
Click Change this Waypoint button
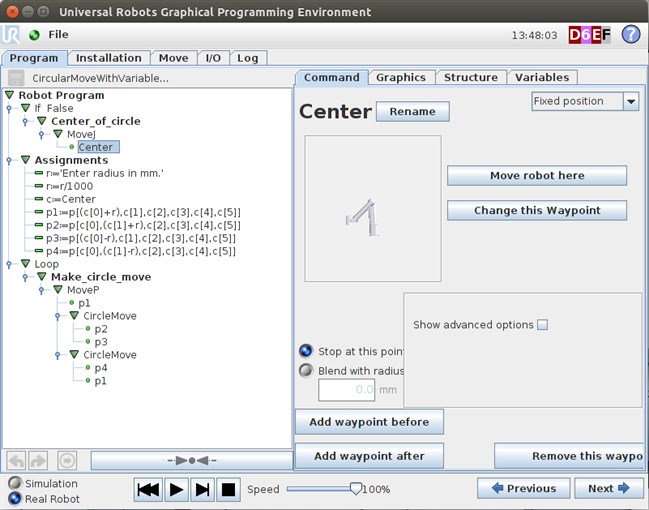pos(537,210)
